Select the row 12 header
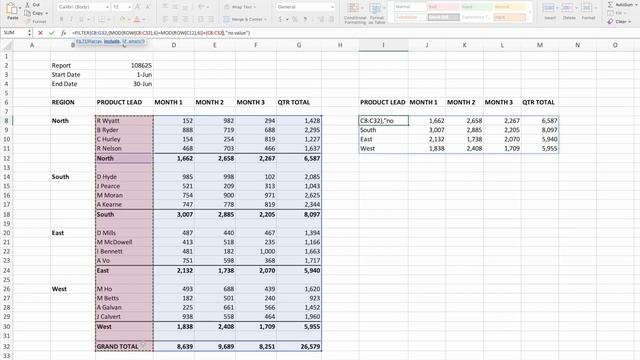Screen dimensions: 640x360 (7, 158)
